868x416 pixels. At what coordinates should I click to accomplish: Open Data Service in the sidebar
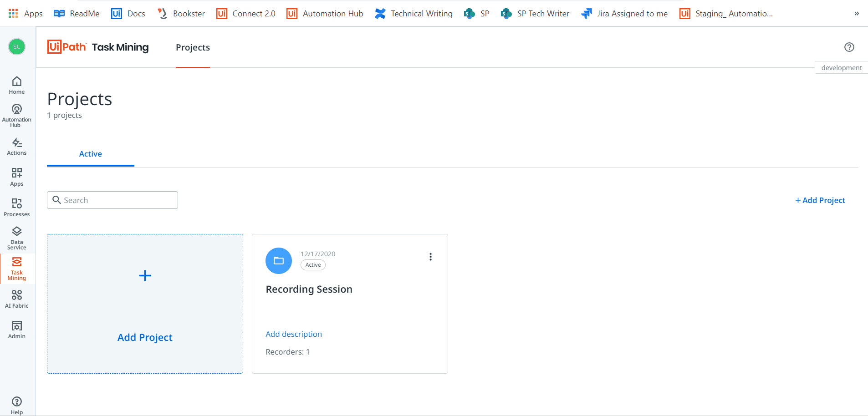(17, 238)
